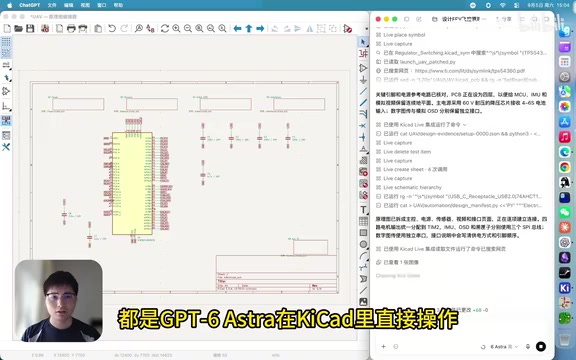This screenshot has height=360, width=576.
Task: Open WeChat from the Dock
Action: pos(565,212)
